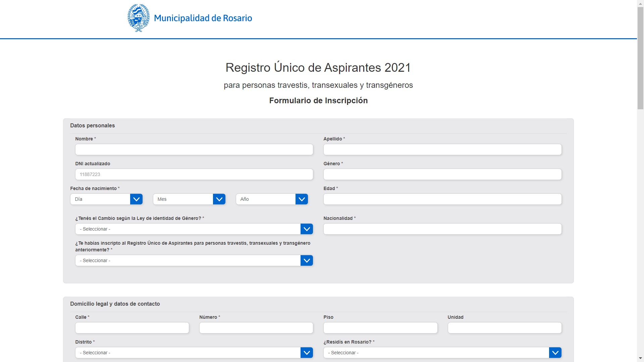Expand the Día birth date dropdown

[x=106, y=199]
